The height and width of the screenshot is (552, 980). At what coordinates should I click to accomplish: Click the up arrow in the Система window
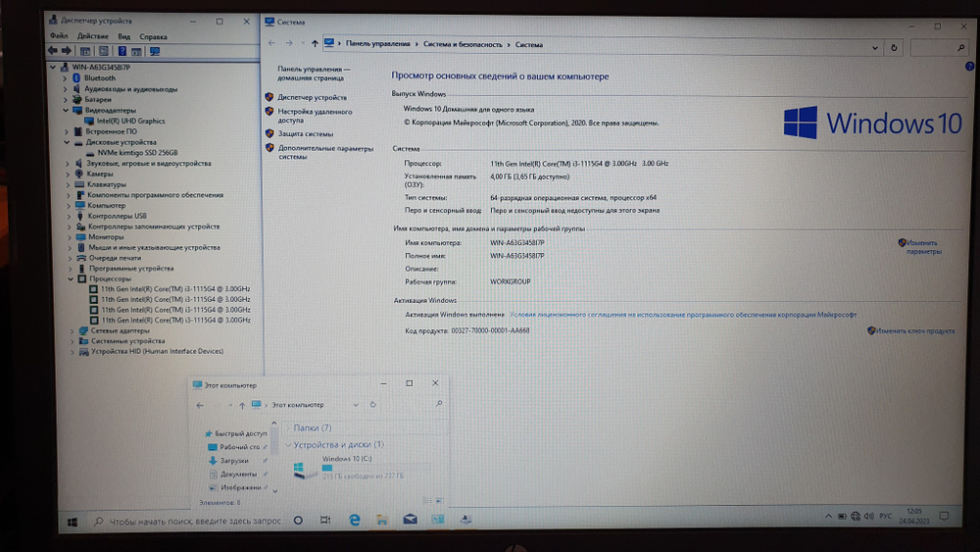(x=315, y=44)
